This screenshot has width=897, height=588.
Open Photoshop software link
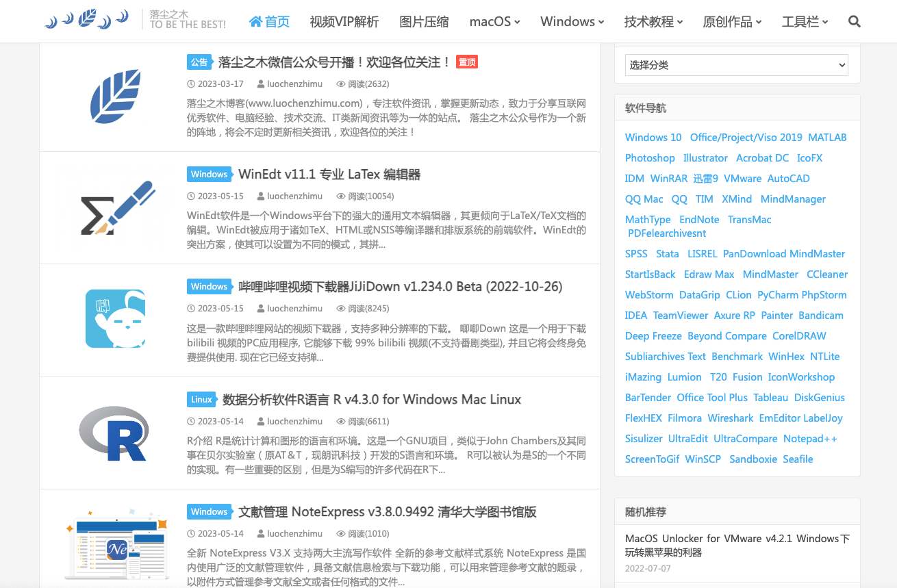tap(650, 158)
